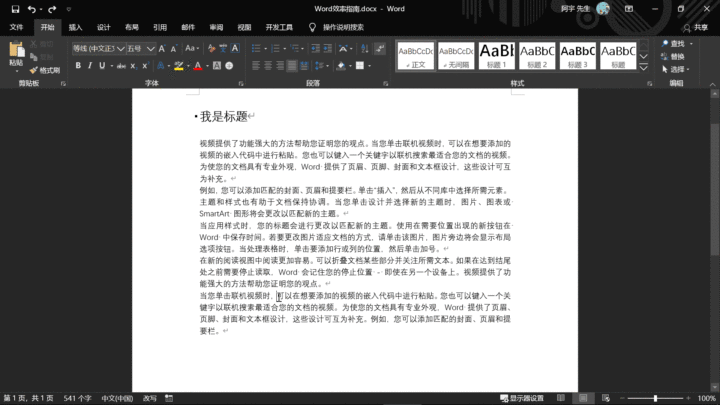Click the 共享 (Share) button

(696, 28)
